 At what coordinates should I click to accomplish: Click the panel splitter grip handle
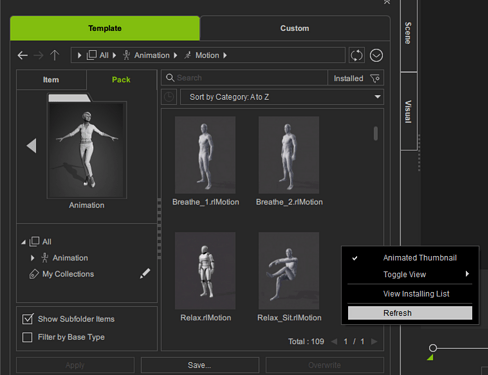(x=159, y=228)
